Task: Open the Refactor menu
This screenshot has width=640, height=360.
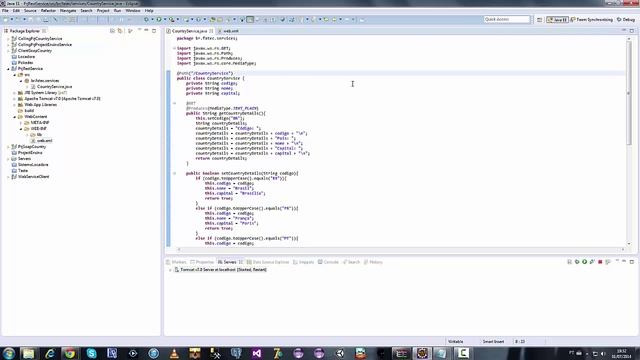Action: tap(48, 11)
